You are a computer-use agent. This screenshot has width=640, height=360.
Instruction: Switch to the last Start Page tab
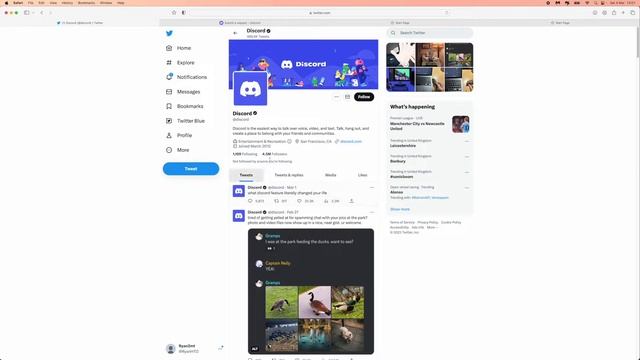click(x=560, y=23)
